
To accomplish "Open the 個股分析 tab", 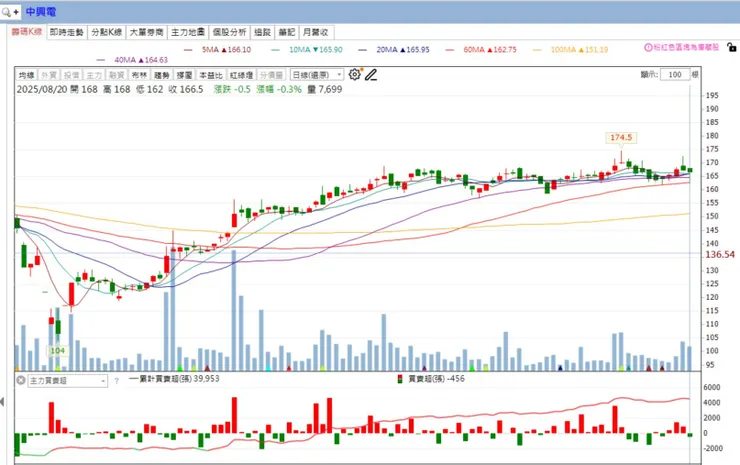I will (229, 32).
